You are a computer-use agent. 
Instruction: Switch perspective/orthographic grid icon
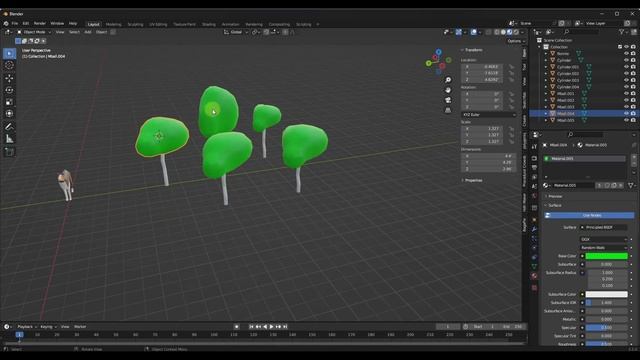pyautogui.click(x=448, y=110)
